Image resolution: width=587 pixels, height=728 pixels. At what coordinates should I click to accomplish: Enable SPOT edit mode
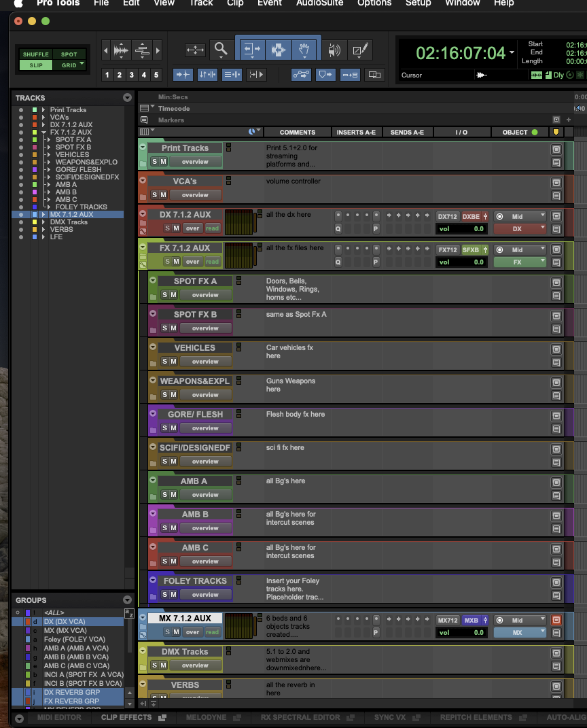(69, 54)
